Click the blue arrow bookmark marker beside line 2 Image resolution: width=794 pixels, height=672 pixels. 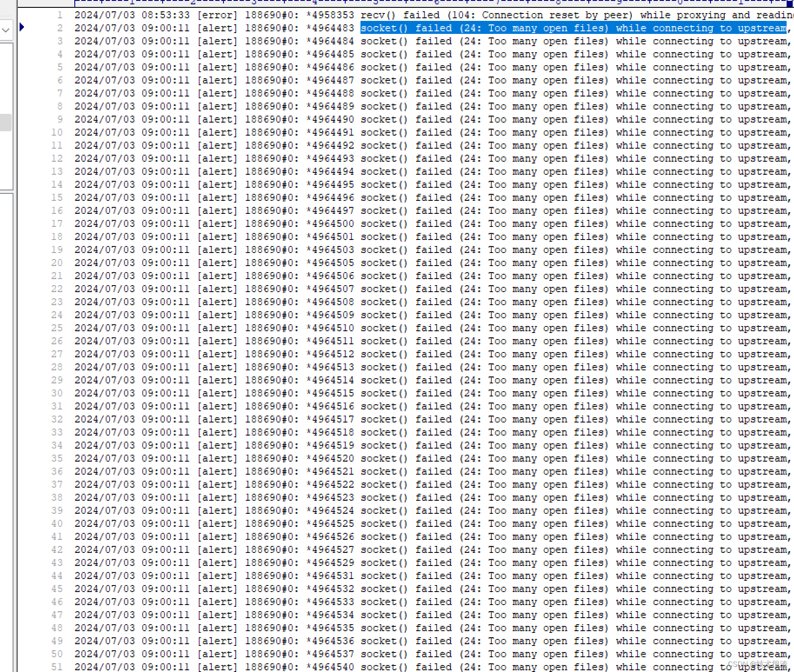(x=21, y=27)
